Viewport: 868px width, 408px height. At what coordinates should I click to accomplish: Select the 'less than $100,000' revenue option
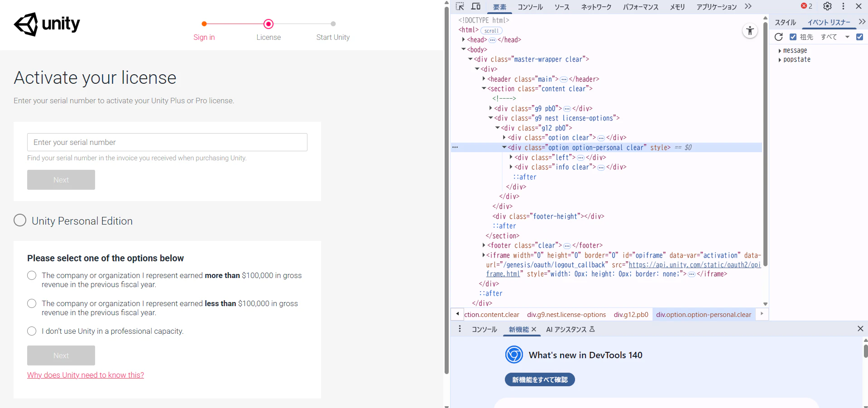point(32,303)
